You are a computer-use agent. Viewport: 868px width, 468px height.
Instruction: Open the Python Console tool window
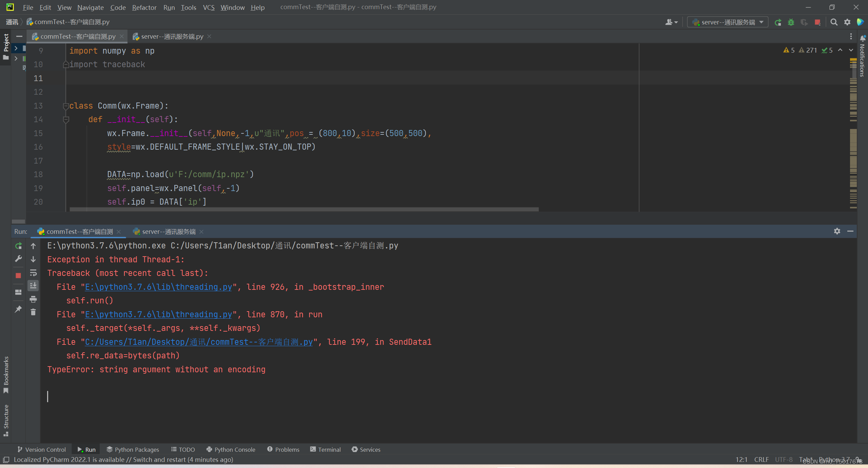231,450
